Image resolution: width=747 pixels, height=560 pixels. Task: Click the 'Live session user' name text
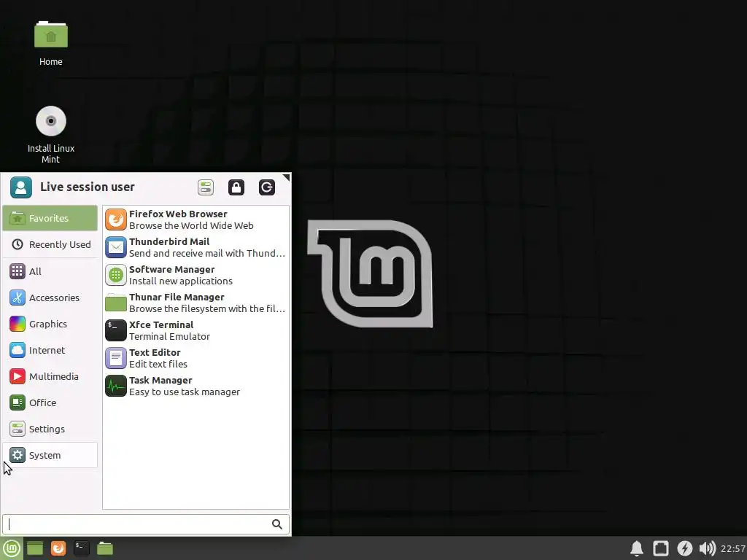(x=88, y=187)
